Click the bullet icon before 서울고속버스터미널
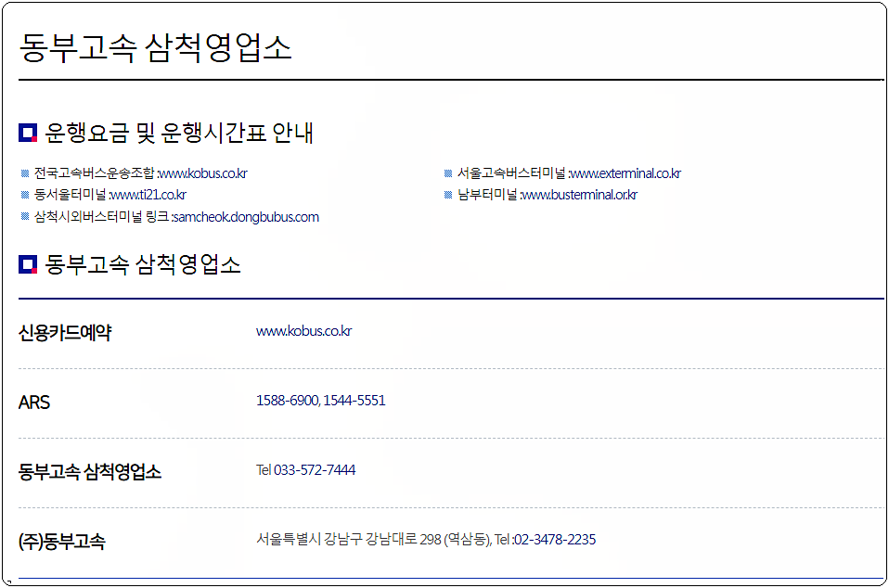 [448, 173]
